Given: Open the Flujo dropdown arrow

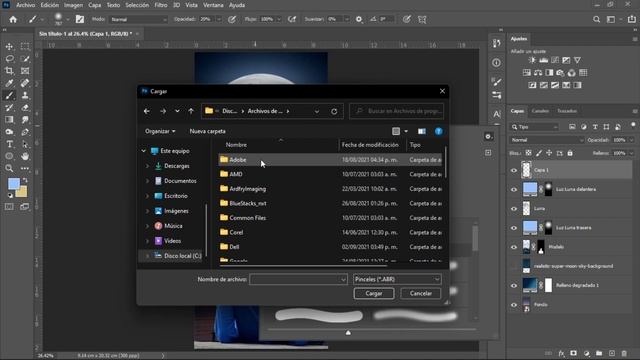Looking at the screenshot, I should 279,19.
